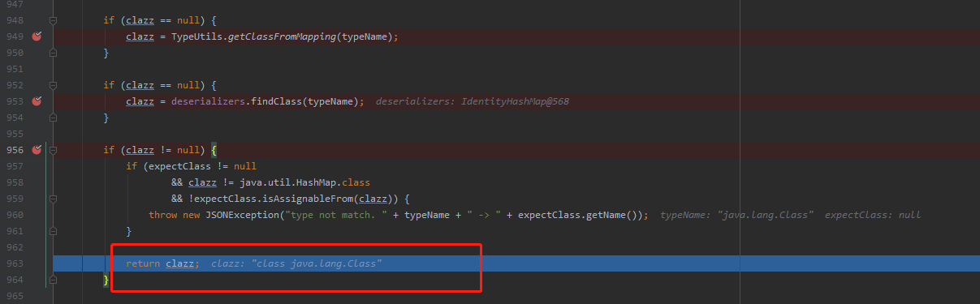The image size is (980, 304).
Task: Collapse the if block starting at line 948
Action: click(54, 20)
